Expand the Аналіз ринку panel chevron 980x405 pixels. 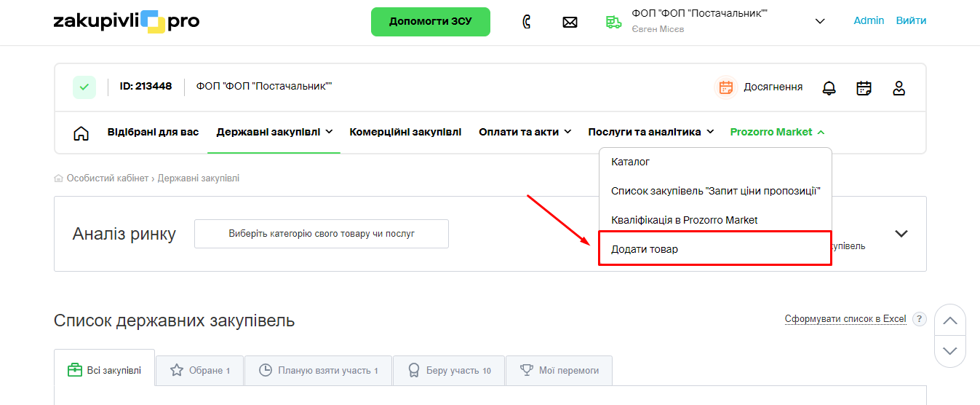tap(901, 234)
